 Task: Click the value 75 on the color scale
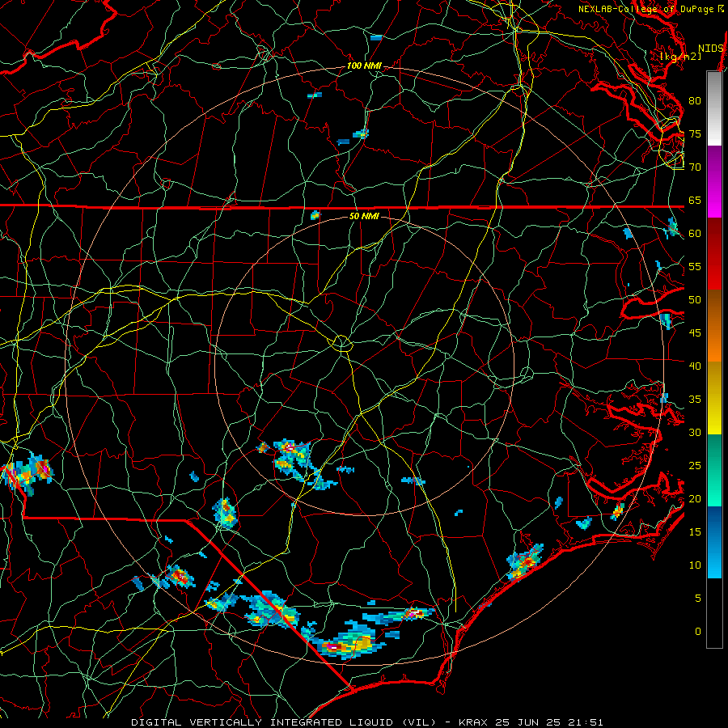695,133
